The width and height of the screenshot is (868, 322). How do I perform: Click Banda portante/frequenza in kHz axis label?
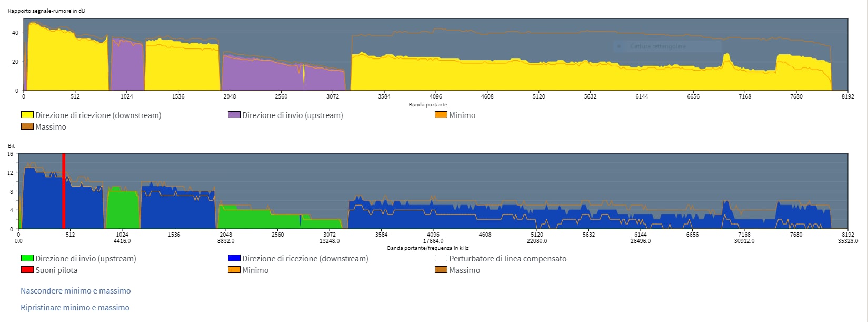(427, 248)
